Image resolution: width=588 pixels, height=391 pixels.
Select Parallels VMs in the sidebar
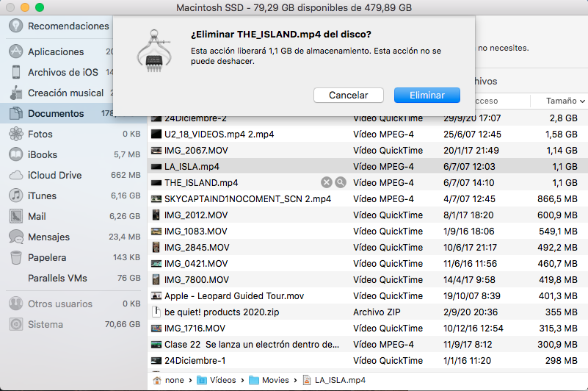[x=73, y=278]
